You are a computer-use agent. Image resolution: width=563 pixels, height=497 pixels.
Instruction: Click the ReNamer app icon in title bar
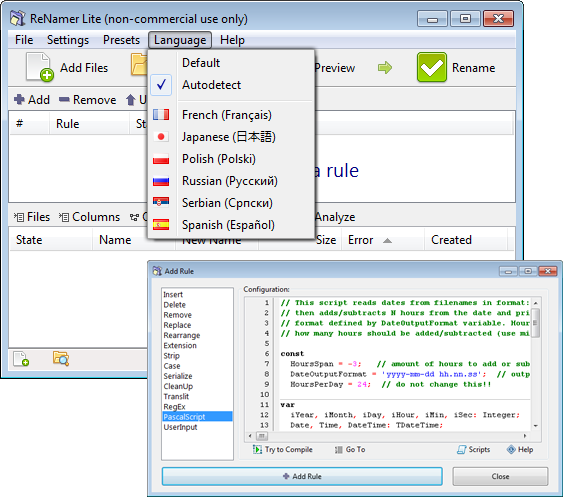(18, 19)
